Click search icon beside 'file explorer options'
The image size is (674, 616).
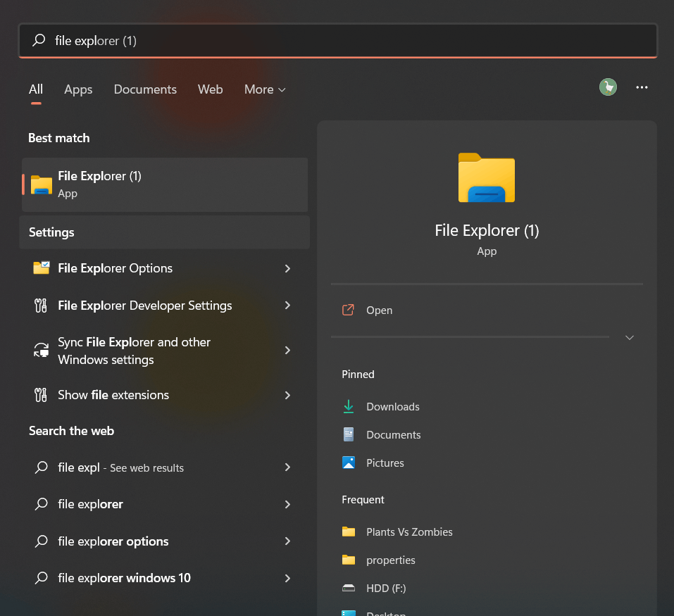[x=42, y=541]
